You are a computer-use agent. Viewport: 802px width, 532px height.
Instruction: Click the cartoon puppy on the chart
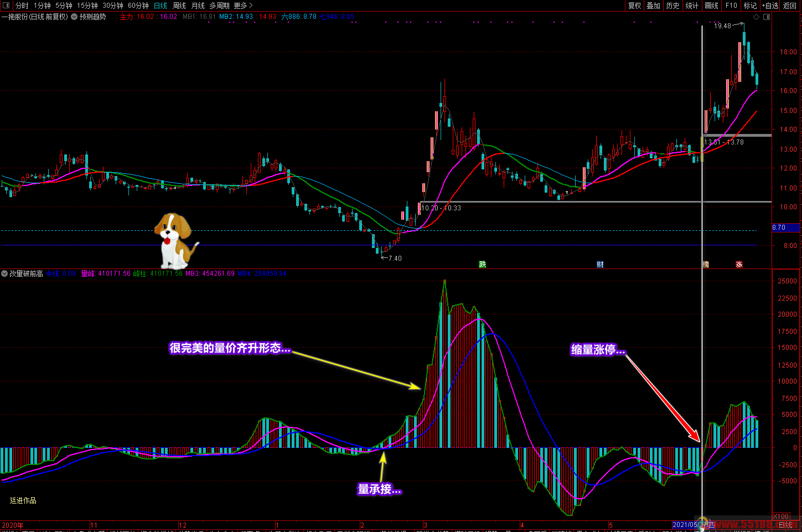(x=174, y=240)
